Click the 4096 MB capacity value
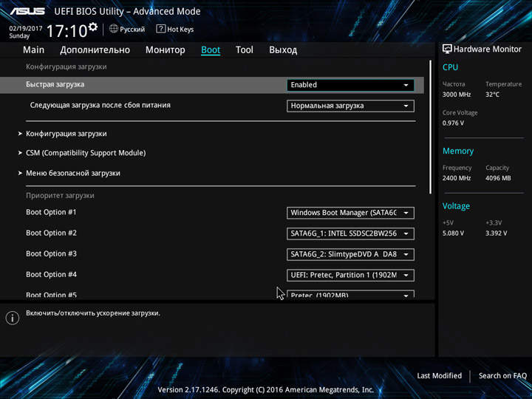Screen dimensions: 532x399 tap(498, 178)
